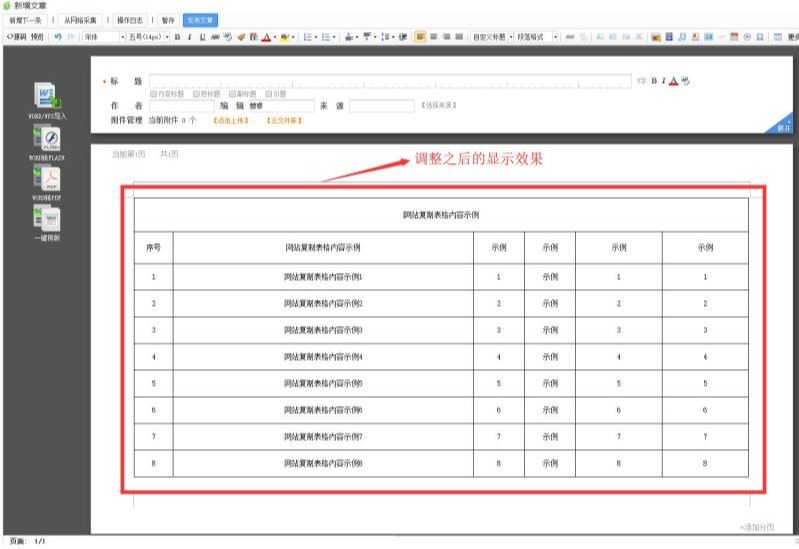Image resolution: width=799 pixels, height=549 pixels.
Task: Toggle bold formatting in editor toolbar
Action: coord(177,37)
